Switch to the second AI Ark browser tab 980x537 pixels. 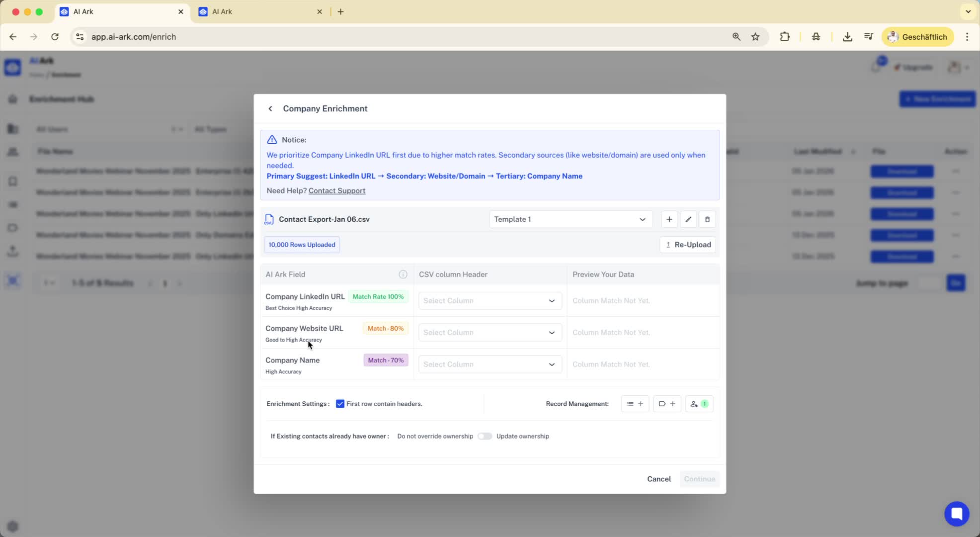[x=258, y=11]
